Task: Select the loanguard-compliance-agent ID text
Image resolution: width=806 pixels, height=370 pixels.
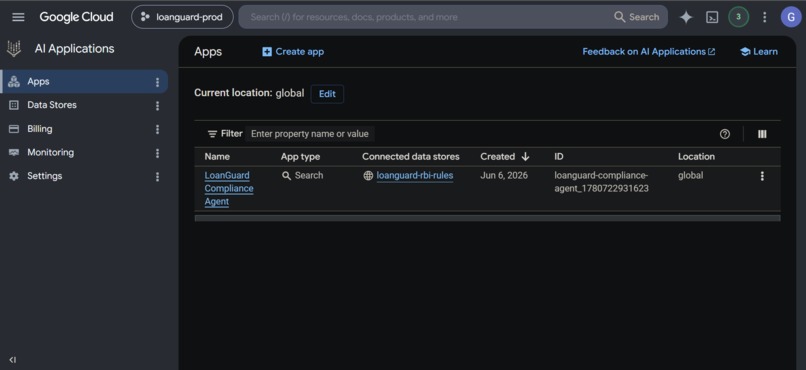Action: coord(601,182)
